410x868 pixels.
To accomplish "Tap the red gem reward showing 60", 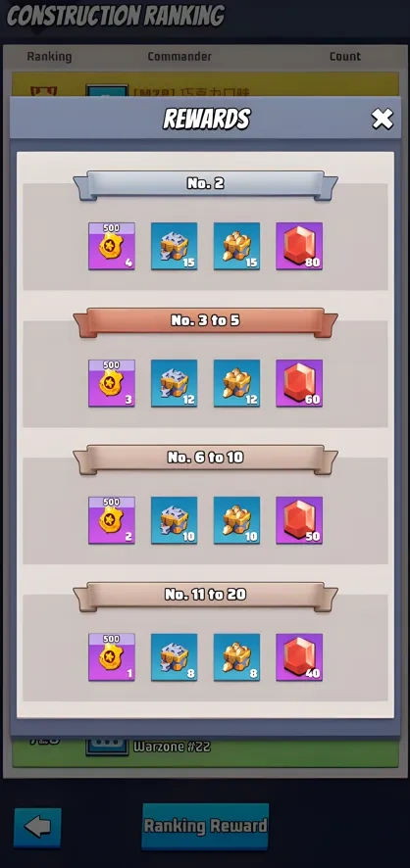I will [299, 383].
